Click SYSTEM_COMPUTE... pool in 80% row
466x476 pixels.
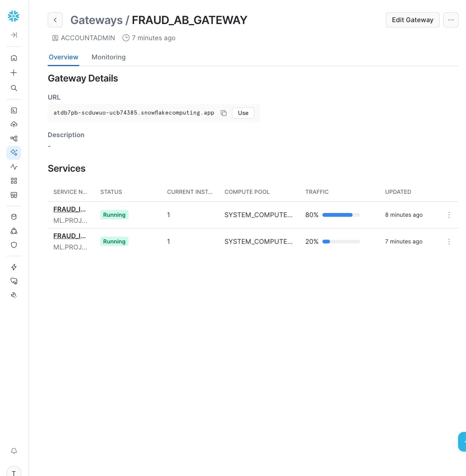click(259, 215)
